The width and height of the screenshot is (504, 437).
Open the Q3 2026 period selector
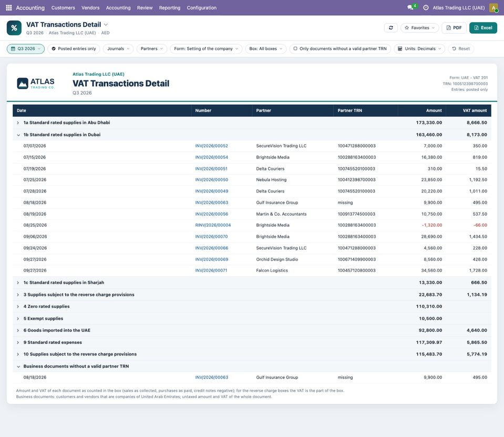pos(26,48)
